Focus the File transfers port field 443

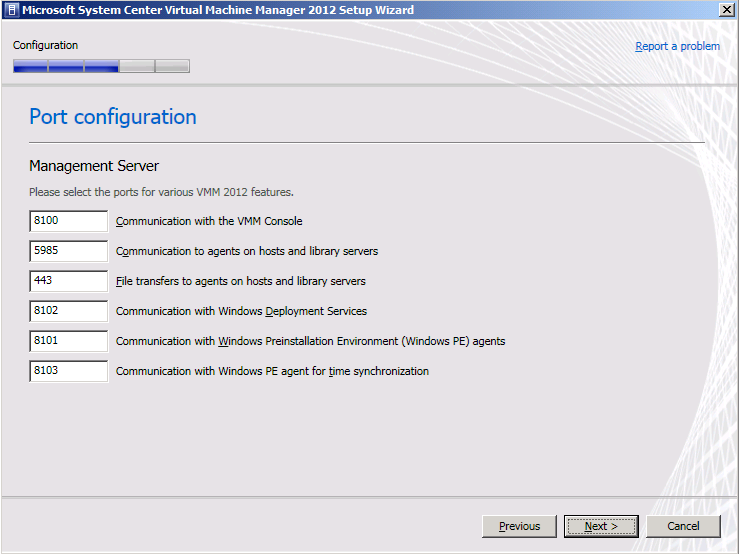[x=68, y=281]
